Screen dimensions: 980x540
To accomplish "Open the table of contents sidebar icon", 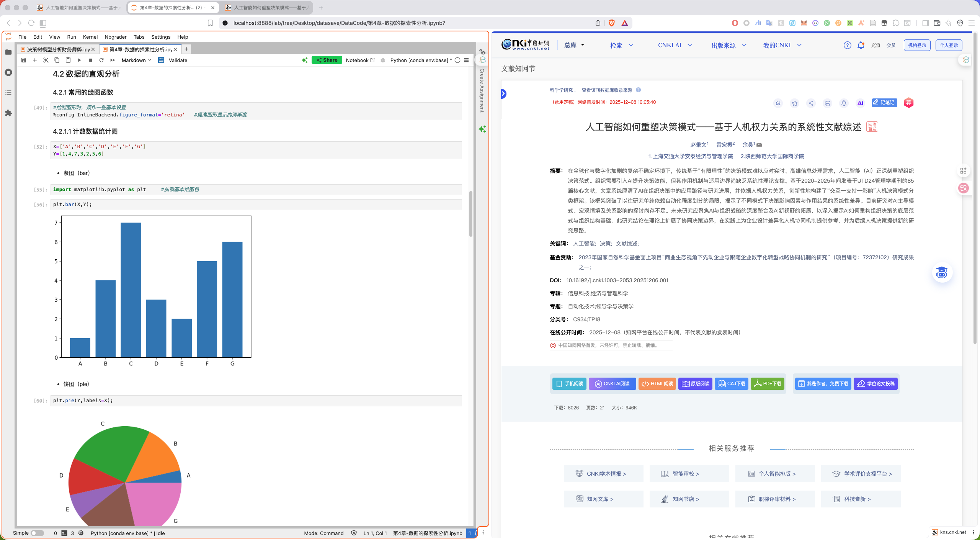I will (x=8, y=93).
